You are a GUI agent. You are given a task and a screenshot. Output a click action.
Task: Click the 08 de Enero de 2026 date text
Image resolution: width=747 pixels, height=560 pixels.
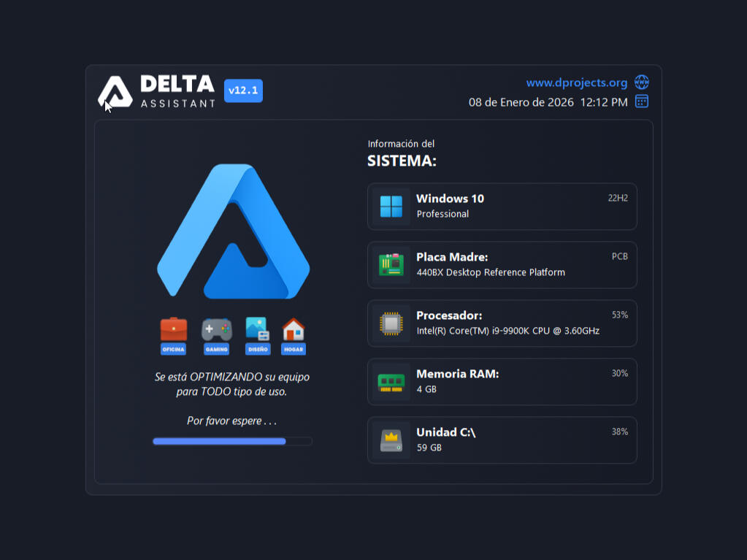click(521, 102)
